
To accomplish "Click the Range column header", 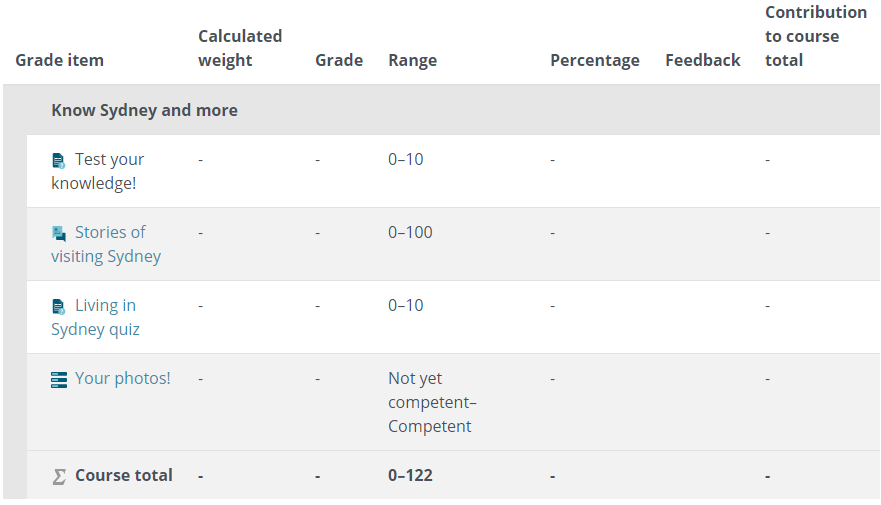I will (412, 60).
